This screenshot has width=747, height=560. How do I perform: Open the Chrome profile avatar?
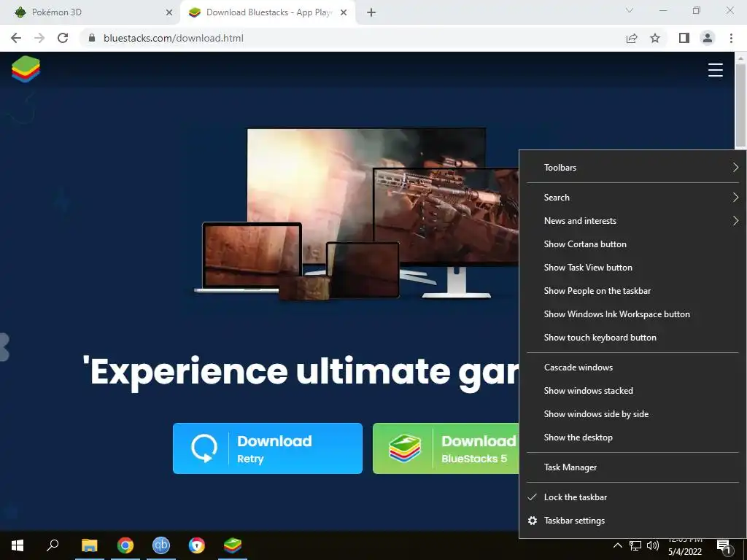pyautogui.click(x=708, y=38)
